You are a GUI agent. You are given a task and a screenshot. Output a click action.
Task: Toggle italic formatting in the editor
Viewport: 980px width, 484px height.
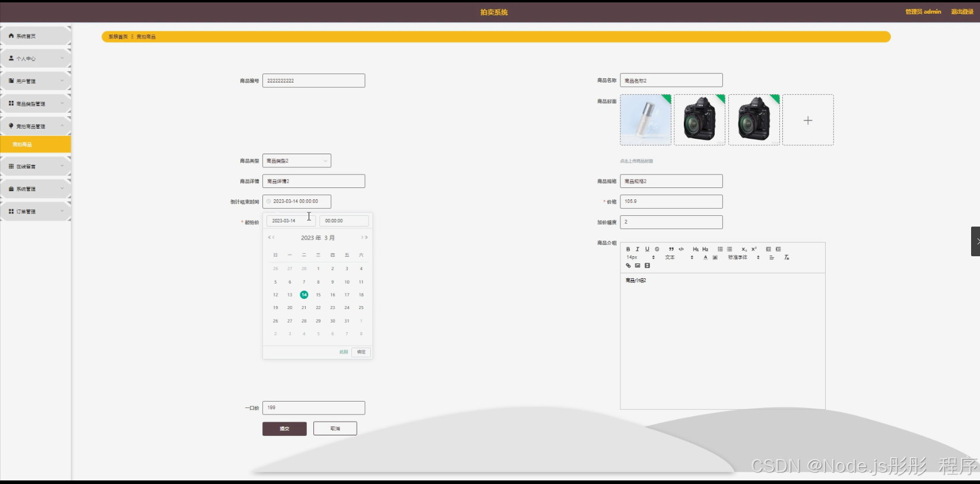[x=638, y=249]
